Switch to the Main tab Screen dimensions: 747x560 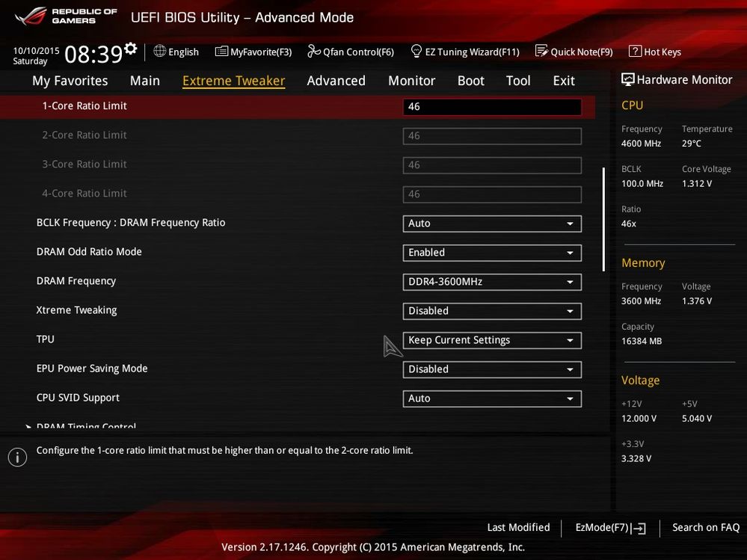145,81
